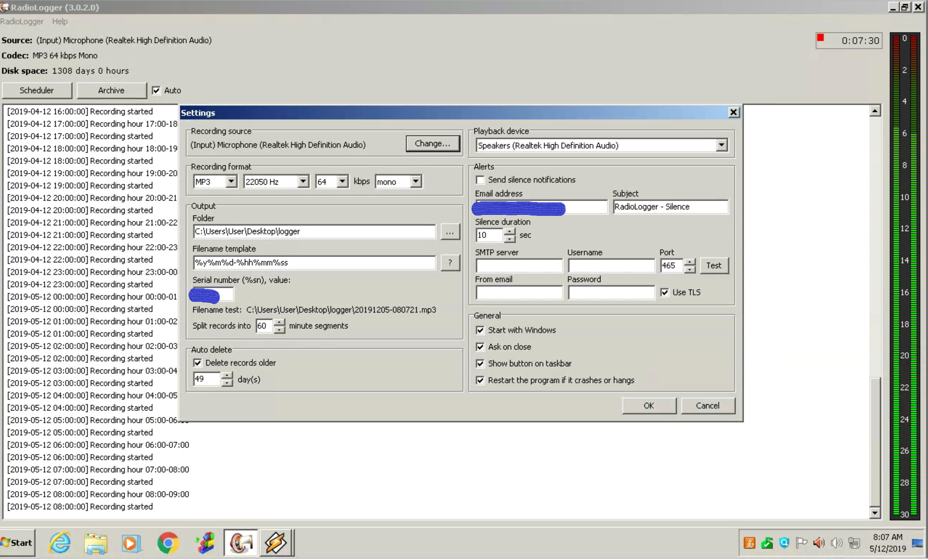
Task: Increase Split records minutes
Action: pyautogui.click(x=279, y=323)
